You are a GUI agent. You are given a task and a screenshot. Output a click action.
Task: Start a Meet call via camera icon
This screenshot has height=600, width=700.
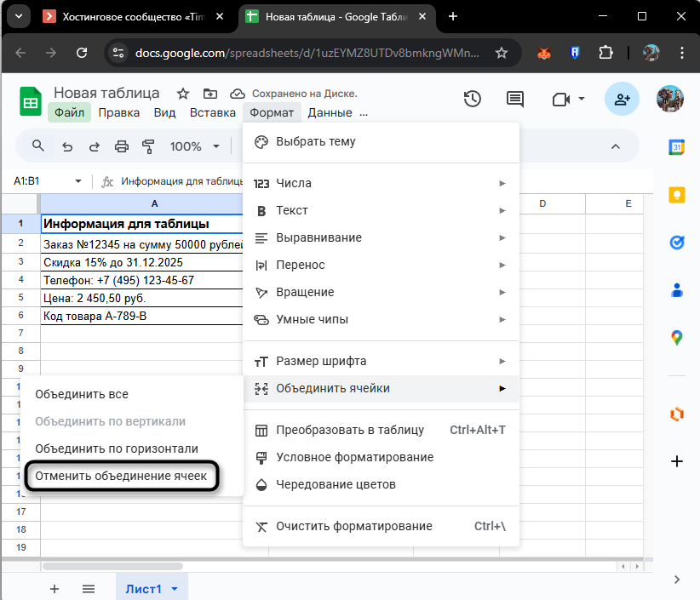click(x=561, y=100)
